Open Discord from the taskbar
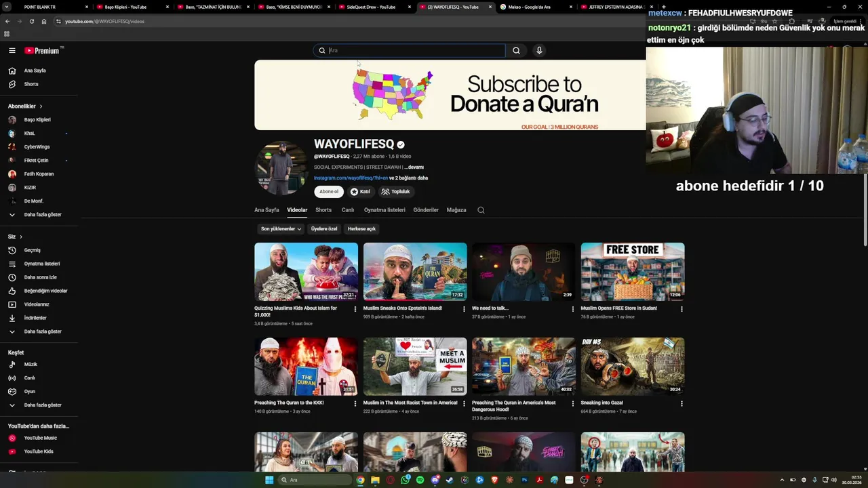Image resolution: width=868 pixels, height=488 pixels. tap(435, 480)
